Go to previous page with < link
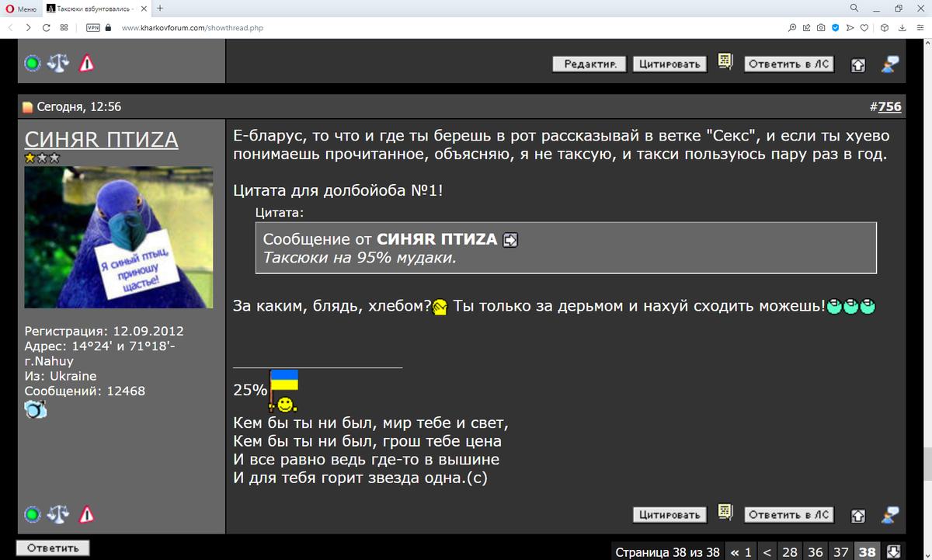932x560 pixels. (767, 552)
